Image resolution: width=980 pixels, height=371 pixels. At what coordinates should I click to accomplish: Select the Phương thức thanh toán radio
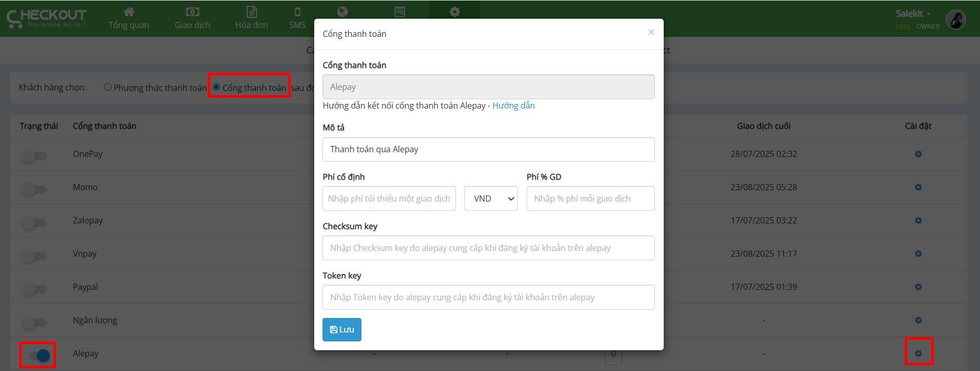pyautogui.click(x=108, y=87)
